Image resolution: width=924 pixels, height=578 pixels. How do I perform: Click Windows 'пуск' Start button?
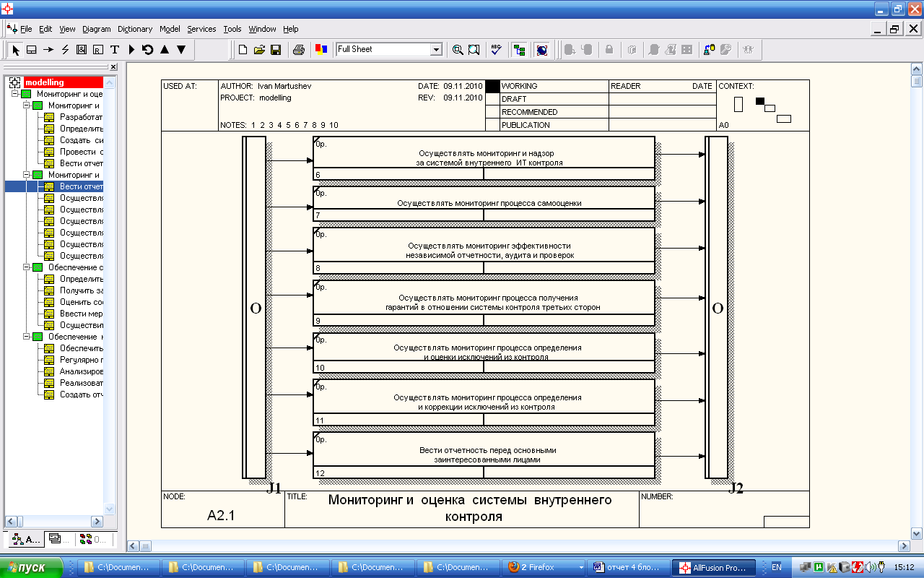32,567
